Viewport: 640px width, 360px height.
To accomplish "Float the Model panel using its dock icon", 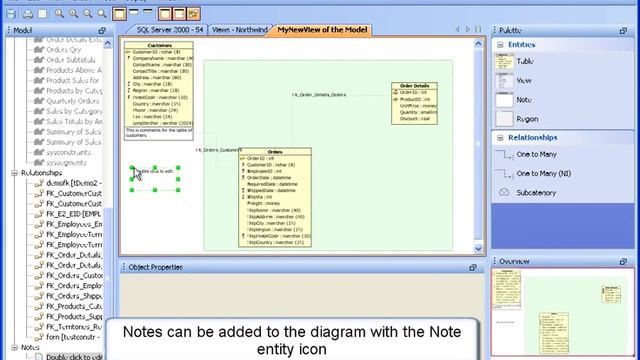I will coord(102,31).
